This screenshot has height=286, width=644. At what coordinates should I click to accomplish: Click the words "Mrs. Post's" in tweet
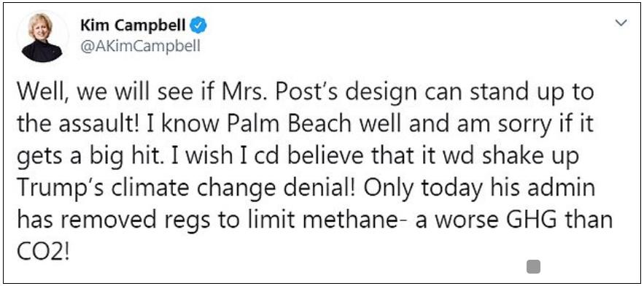coord(249,93)
